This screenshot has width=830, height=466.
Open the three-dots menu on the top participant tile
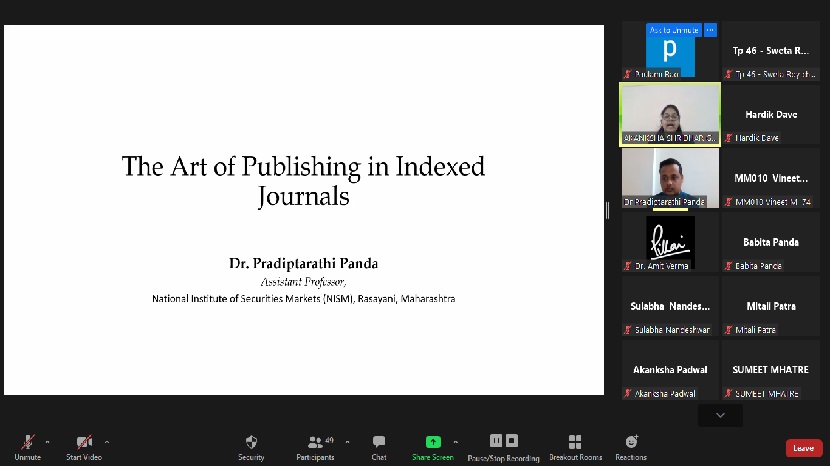[711, 30]
